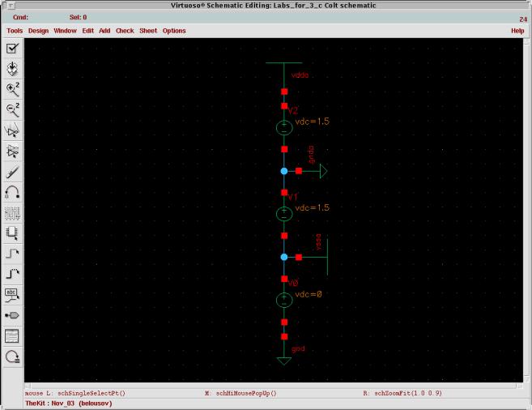Click the vdc=0 label beside V0
Image resolution: width=532 pixels, height=410 pixels.
click(x=309, y=294)
